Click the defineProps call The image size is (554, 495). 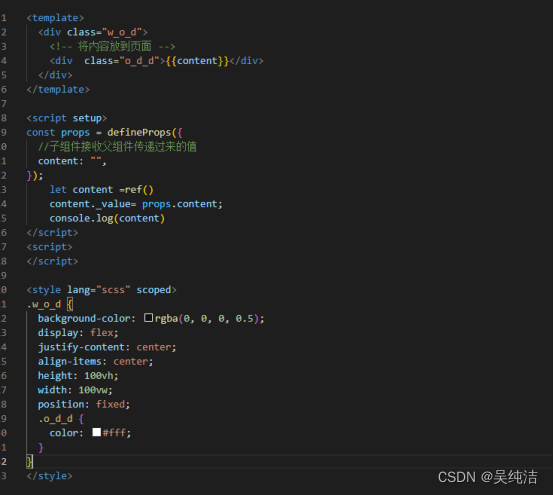coord(139,132)
